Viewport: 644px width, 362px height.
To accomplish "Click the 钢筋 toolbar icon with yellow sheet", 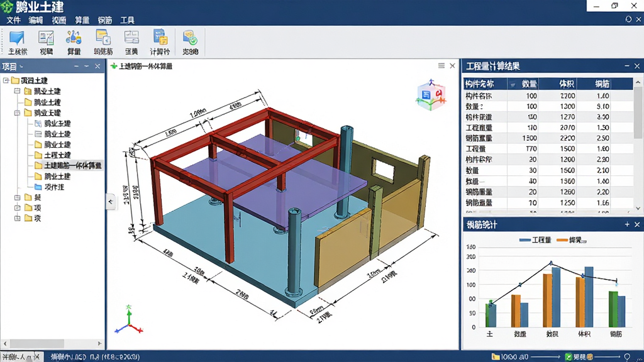I will point(103,37).
